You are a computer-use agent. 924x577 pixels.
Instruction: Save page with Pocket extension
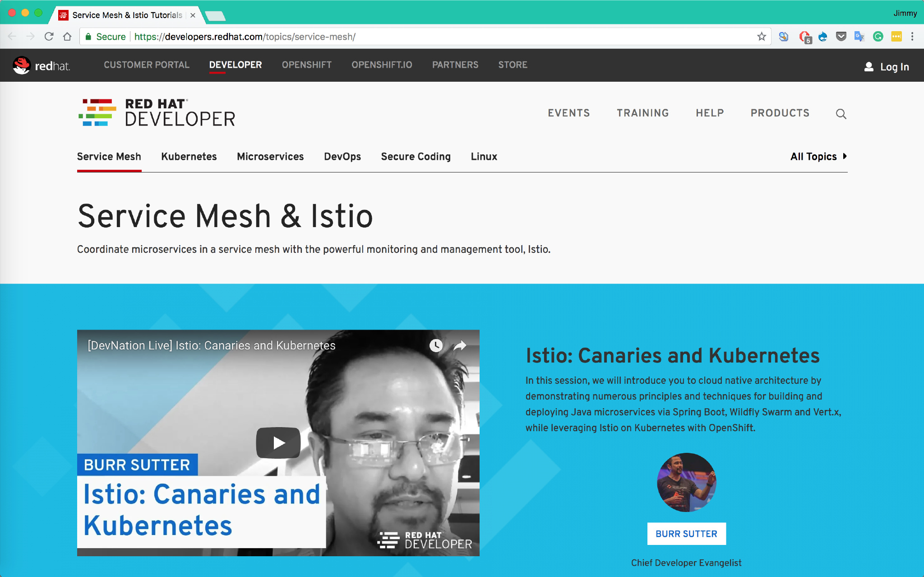(x=841, y=37)
